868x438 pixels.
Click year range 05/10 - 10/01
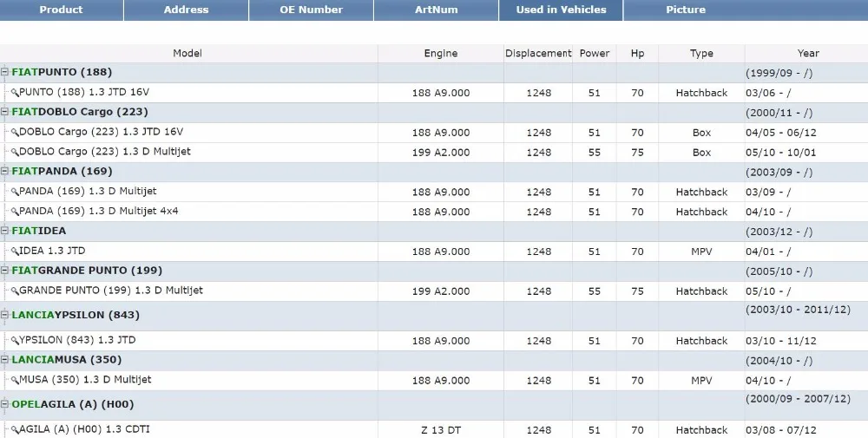point(780,153)
